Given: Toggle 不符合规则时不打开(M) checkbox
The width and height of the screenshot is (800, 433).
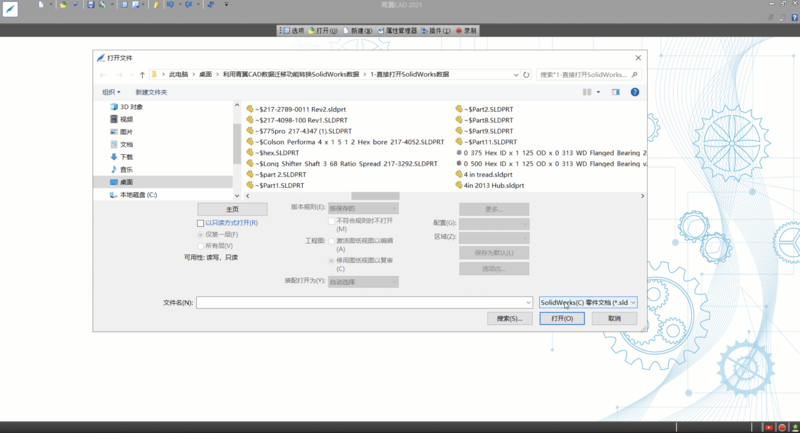Looking at the screenshot, I should click(332, 221).
